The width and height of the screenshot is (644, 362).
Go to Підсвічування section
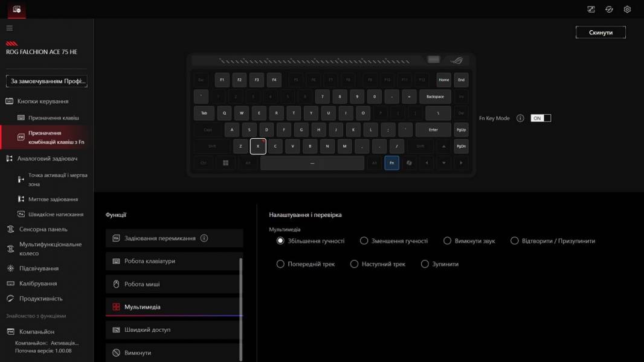pos(39,268)
